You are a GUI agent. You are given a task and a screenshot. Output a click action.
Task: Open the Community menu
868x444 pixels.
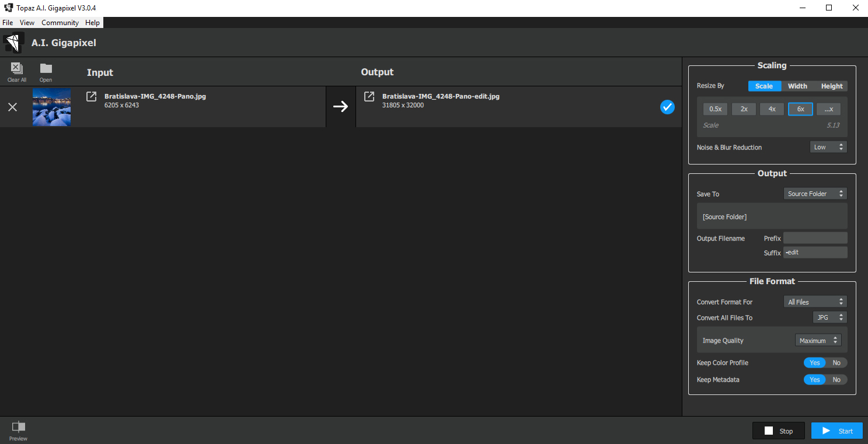pos(60,23)
